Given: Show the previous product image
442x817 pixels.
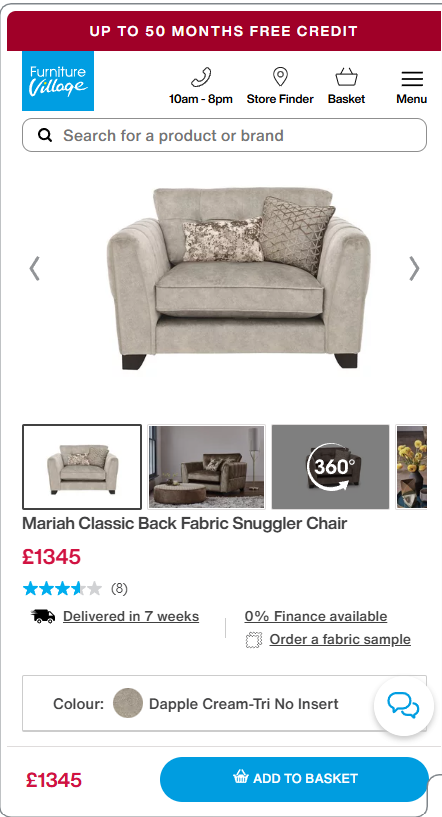Looking at the screenshot, I should [34, 269].
